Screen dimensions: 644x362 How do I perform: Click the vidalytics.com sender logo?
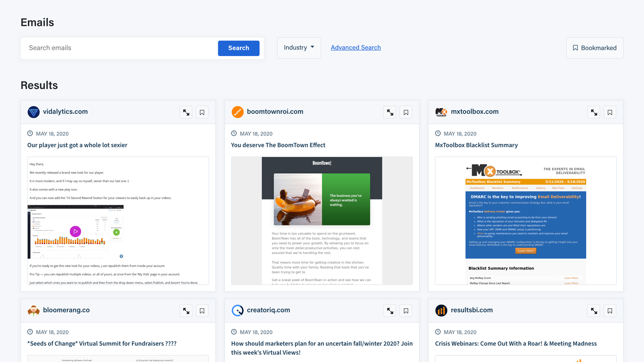pos(33,112)
